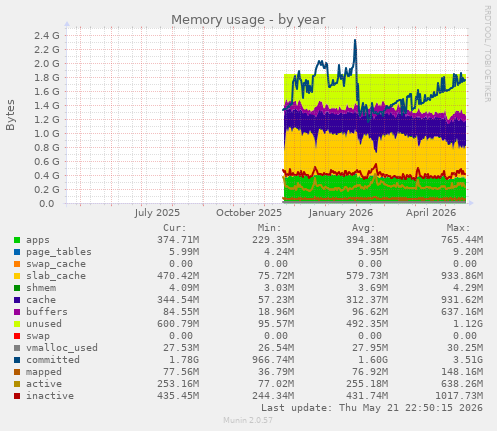
Task: Click the vmalloc_used gray legend swatch
Action: pos(17,348)
